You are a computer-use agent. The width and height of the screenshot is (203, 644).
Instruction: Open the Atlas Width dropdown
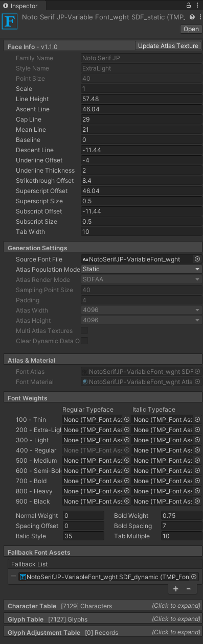tap(141, 311)
